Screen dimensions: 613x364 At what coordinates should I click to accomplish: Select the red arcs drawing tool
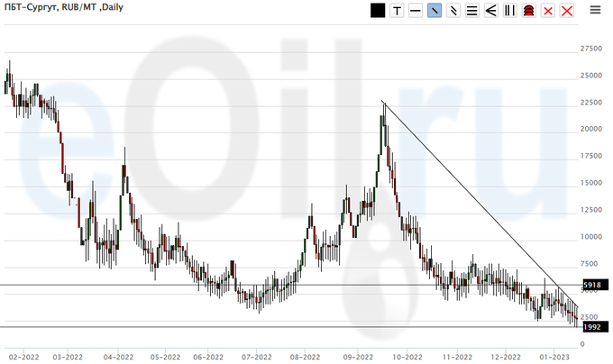tap(528, 11)
